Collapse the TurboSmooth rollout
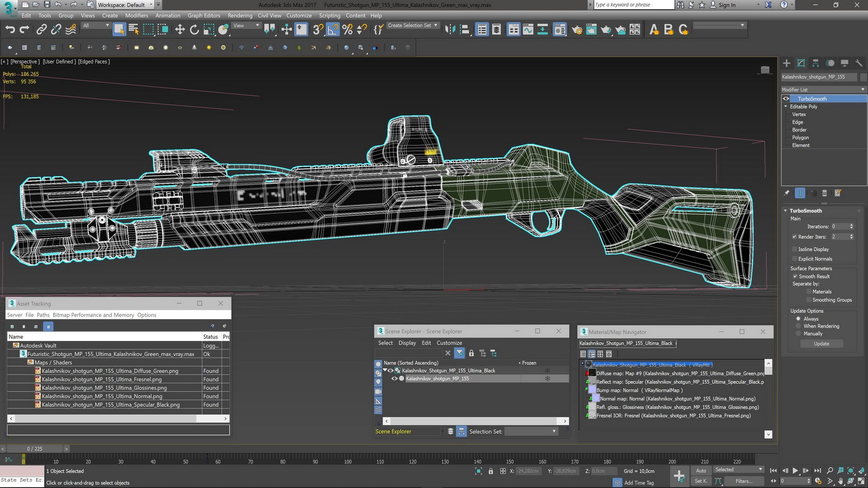Screen dimensions: 868x488 point(786,211)
